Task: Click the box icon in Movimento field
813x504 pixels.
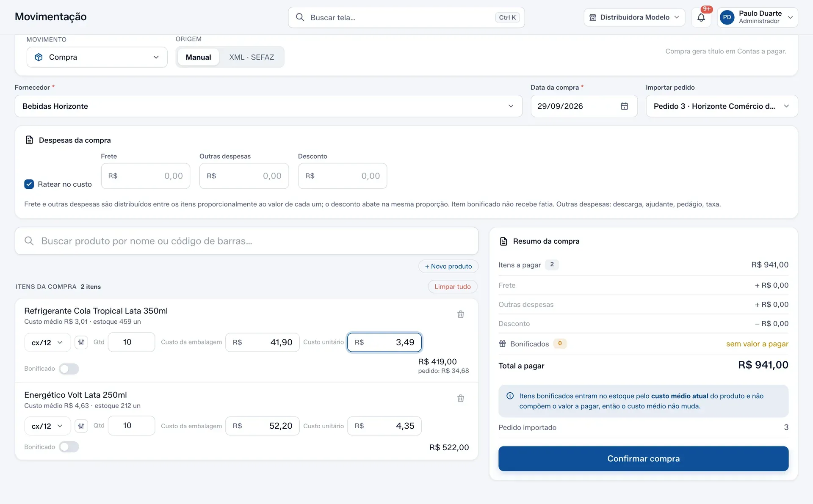Action: 39,57
